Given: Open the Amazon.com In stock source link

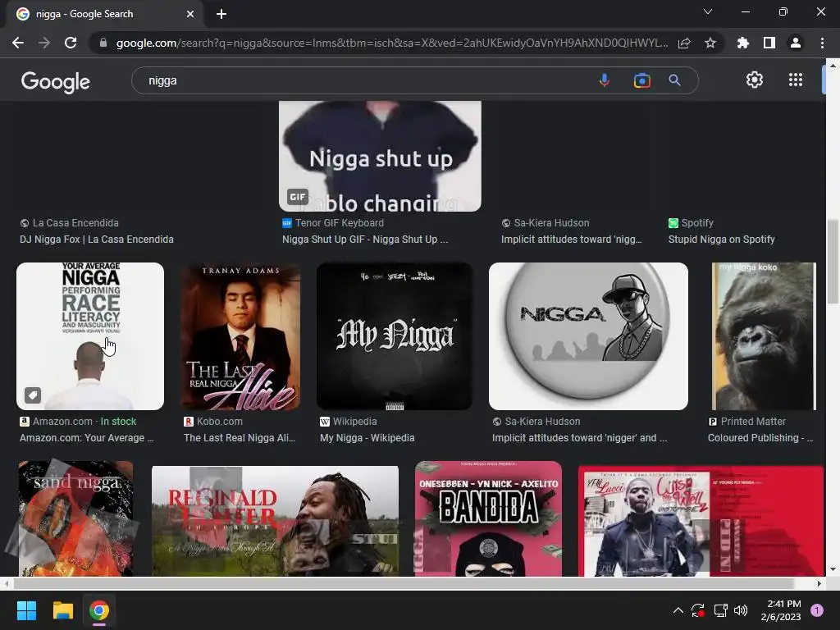Looking at the screenshot, I should click(78, 422).
